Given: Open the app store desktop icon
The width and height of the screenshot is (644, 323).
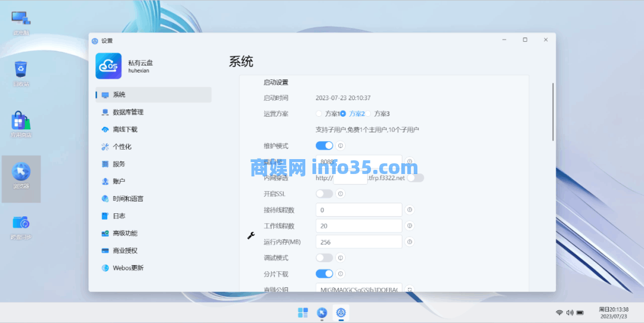Looking at the screenshot, I should pyautogui.click(x=21, y=125).
